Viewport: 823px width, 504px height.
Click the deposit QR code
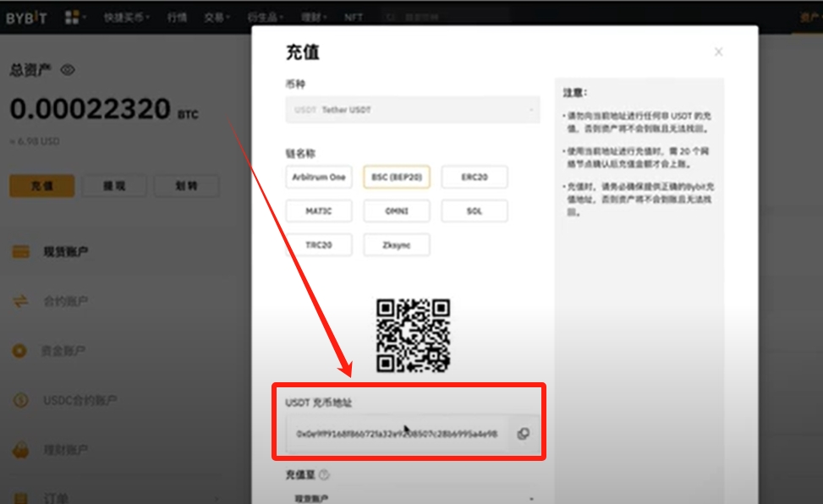413,336
